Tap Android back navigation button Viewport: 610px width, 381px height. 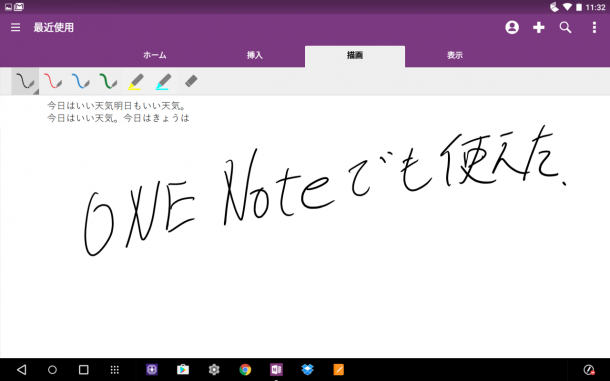pyautogui.click(x=22, y=369)
